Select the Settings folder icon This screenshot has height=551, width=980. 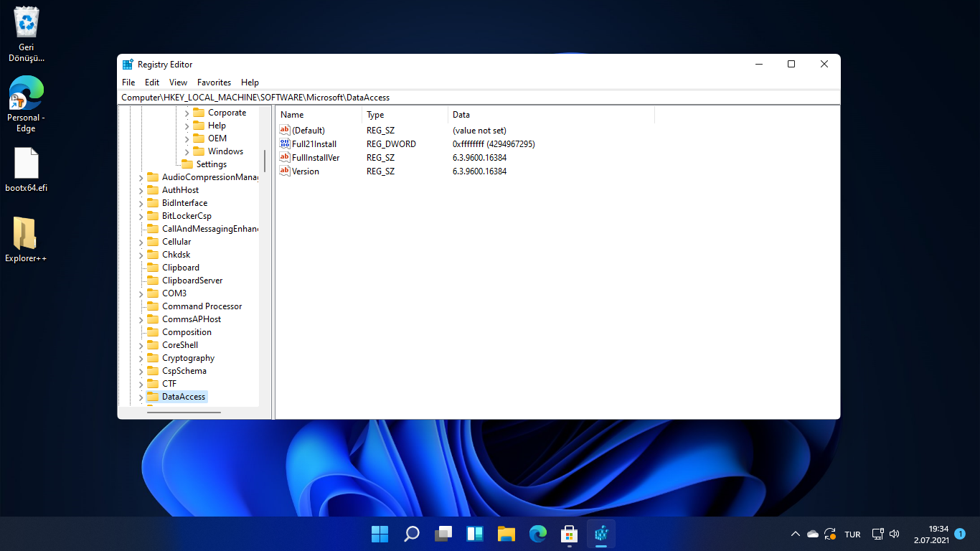click(x=187, y=164)
